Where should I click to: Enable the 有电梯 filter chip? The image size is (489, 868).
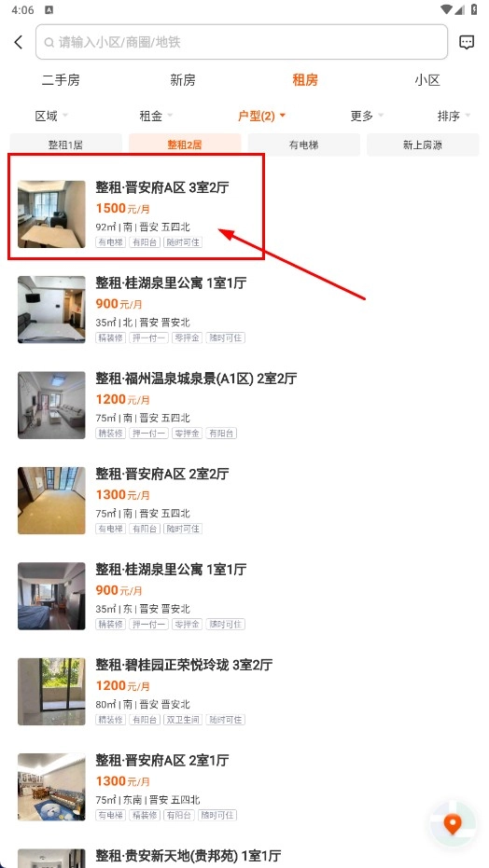304,145
